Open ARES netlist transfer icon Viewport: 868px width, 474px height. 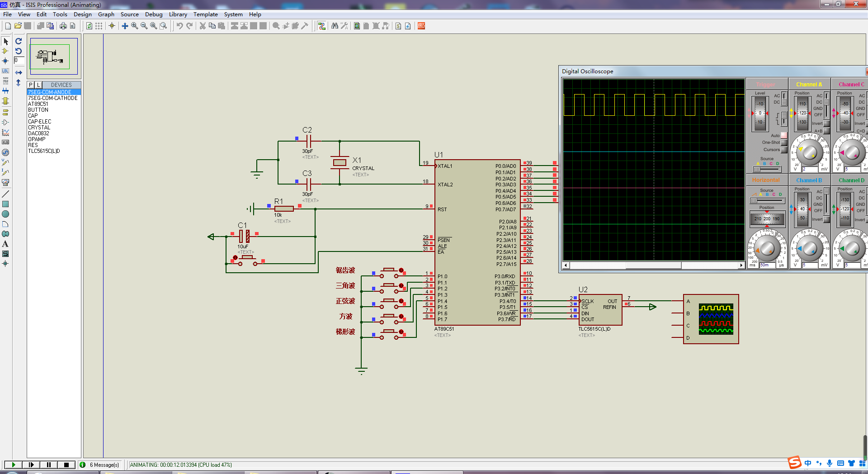click(421, 26)
